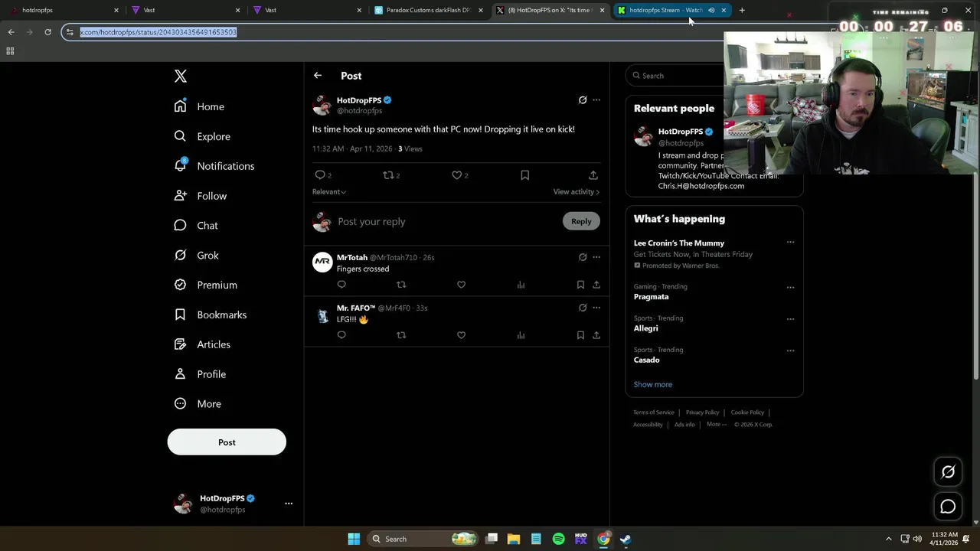Click reply icon on main post

(x=320, y=175)
